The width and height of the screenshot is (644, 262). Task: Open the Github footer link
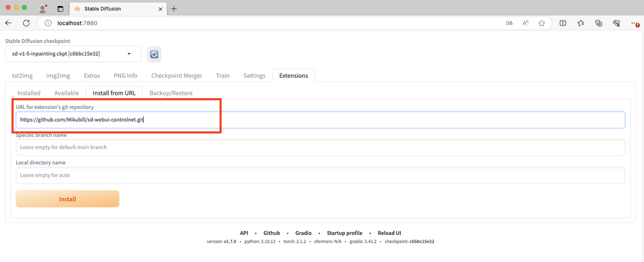(x=272, y=233)
